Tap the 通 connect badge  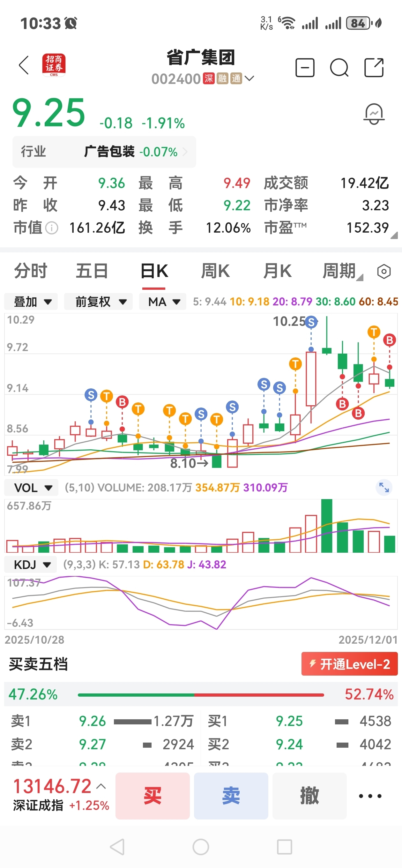236,79
